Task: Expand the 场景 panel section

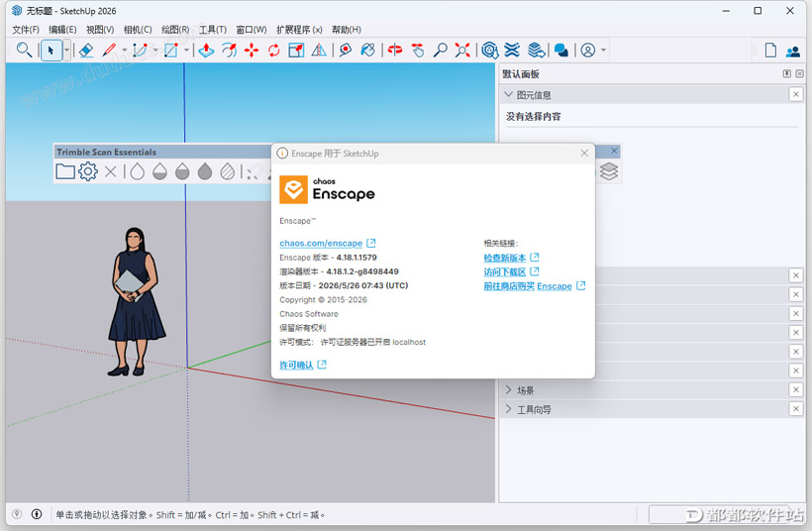Action: tap(509, 389)
